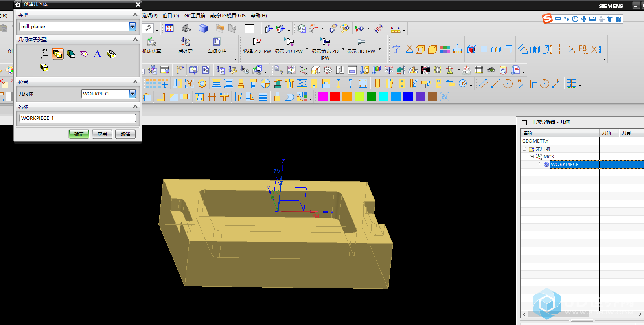Pick the magenta color swatch
644x325 pixels.
coord(323,97)
